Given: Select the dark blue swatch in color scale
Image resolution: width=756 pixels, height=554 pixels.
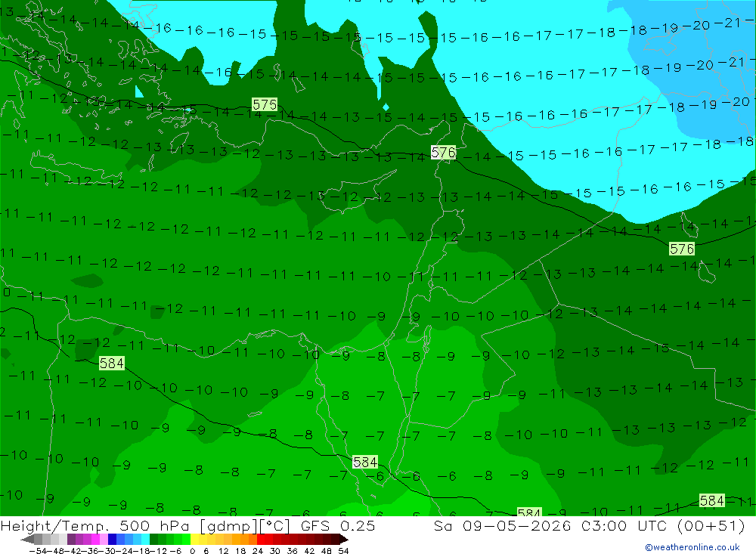Looking at the screenshot, I should [x=113, y=539].
